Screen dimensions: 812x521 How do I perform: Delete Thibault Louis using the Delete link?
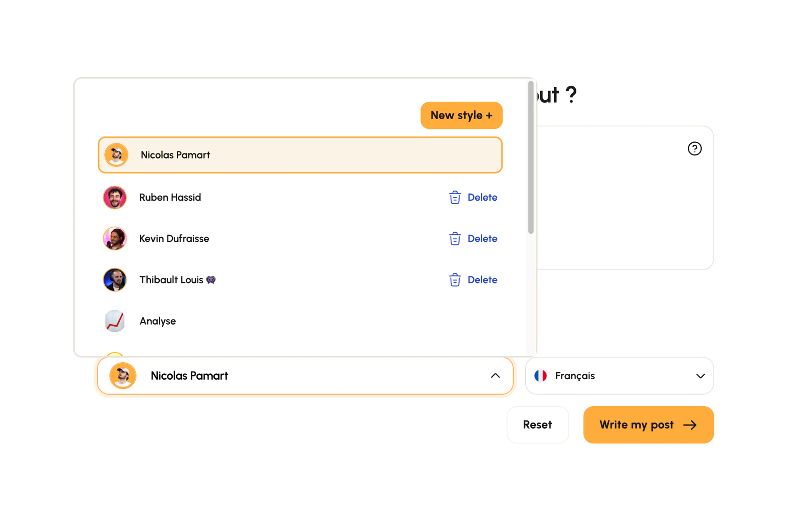[482, 280]
